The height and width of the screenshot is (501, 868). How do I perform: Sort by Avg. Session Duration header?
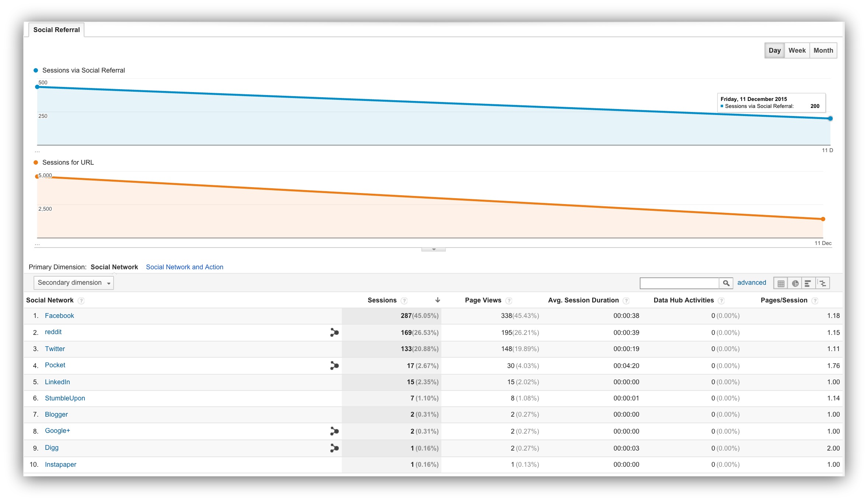click(x=583, y=300)
